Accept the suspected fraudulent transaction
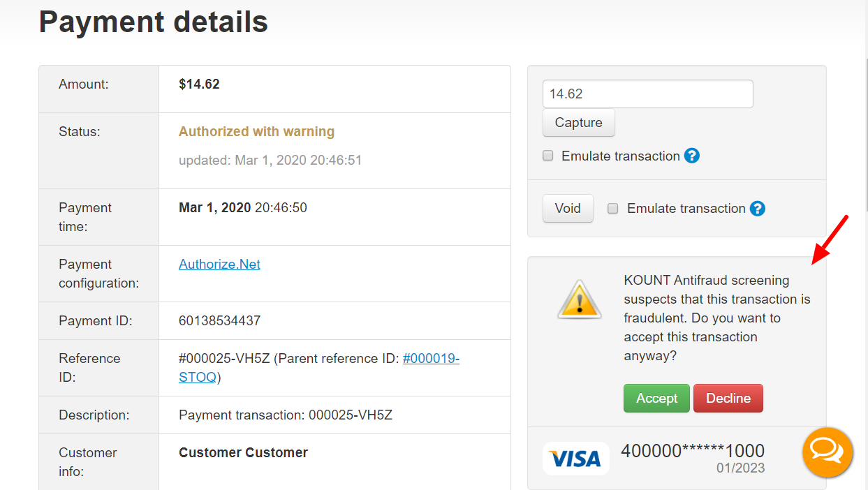Image resolution: width=868 pixels, height=490 pixels. pos(656,398)
